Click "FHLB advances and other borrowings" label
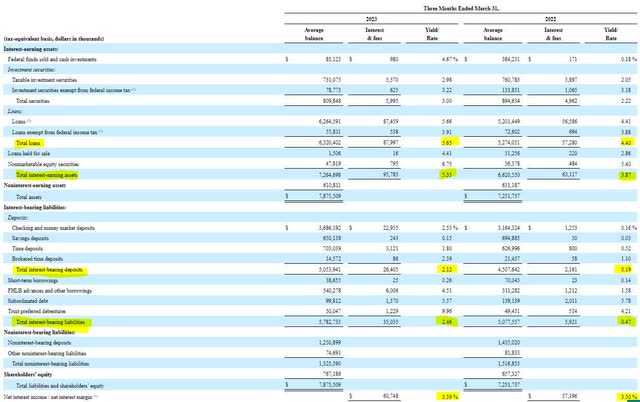Viewport: 640px width, 402px height. pyautogui.click(x=50, y=291)
